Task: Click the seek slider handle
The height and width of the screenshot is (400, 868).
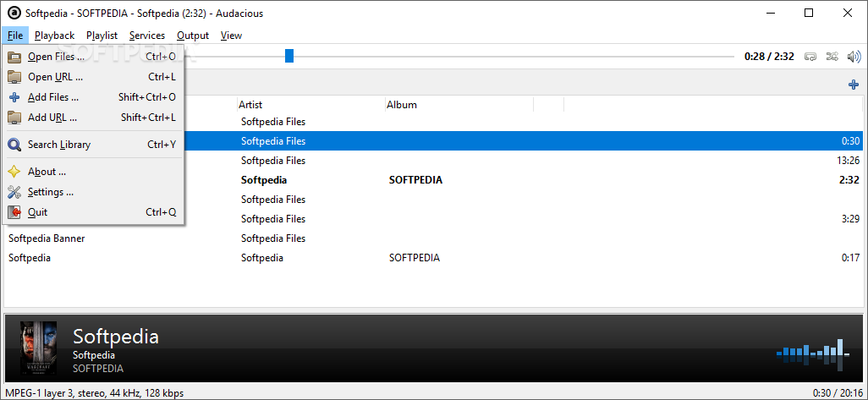Action: (289, 56)
